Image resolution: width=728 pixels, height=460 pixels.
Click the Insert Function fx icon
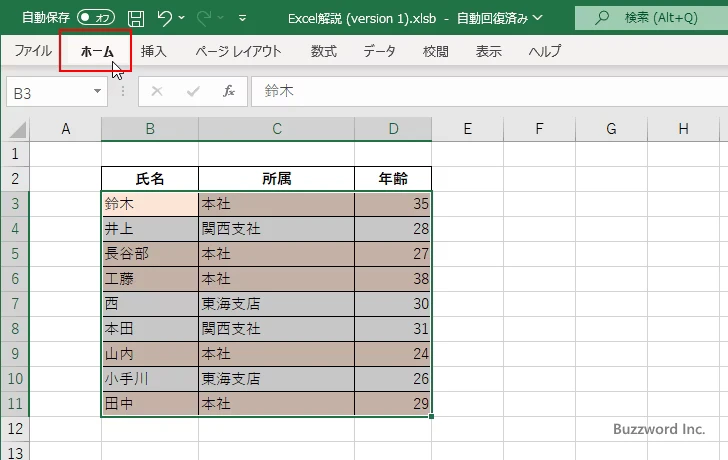[229, 91]
